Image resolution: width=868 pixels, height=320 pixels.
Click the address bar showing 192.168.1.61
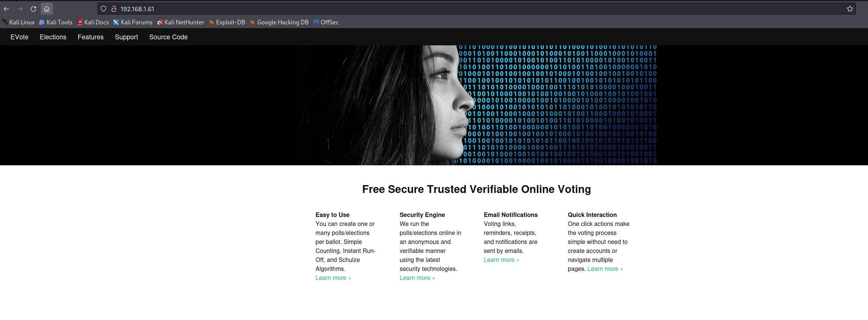(476, 9)
